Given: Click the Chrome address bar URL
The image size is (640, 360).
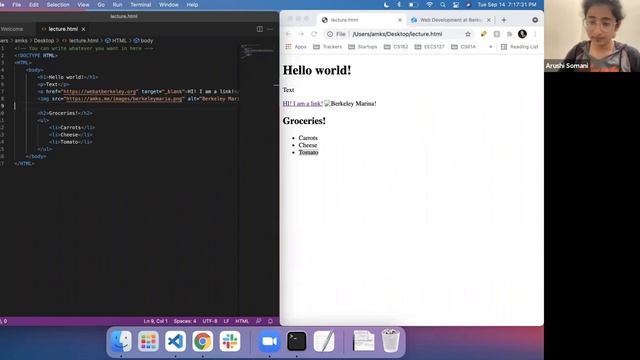Looking at the screenshot, I should click(x=397, y=34).
